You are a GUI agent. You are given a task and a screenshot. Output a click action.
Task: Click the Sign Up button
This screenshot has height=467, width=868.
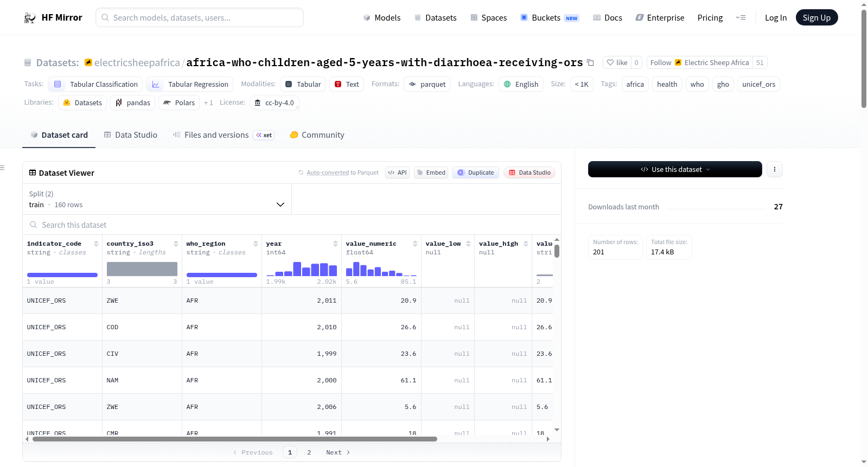click(x=816, y=18)
